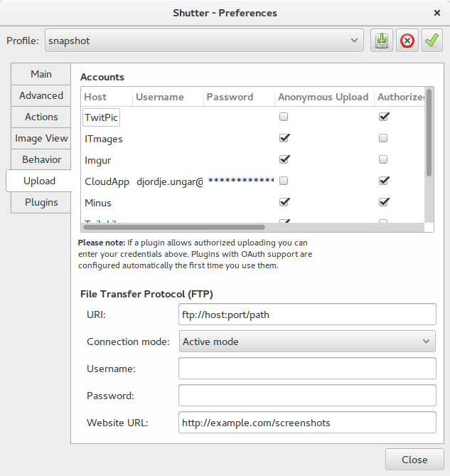Toggle Authorized checkbox for CloudApp

click(384, 180)
